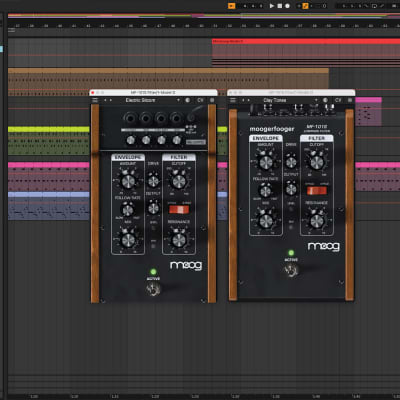Click the Moog logo in Electric Sitzore plugin

point(186,265)
